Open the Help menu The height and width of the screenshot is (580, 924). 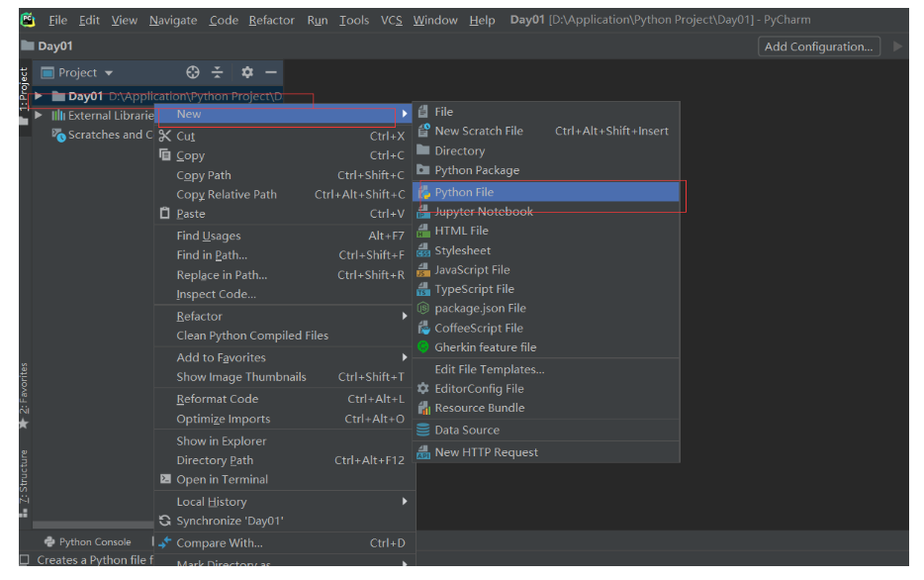tap(482, 20)
